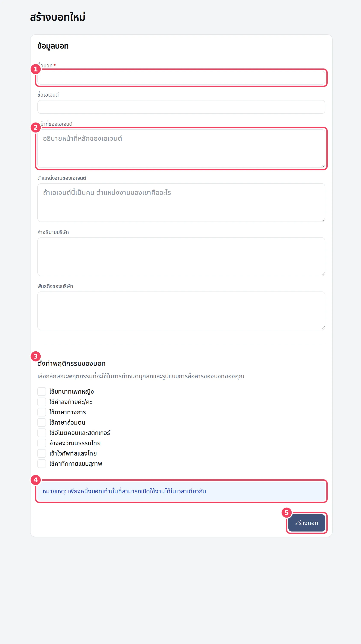Grab the resize handle of หน้าที่ของเอเจนต์ textarea
Image resolution: width=361 pixels, height=644 pixels.
tap(323, 166)
